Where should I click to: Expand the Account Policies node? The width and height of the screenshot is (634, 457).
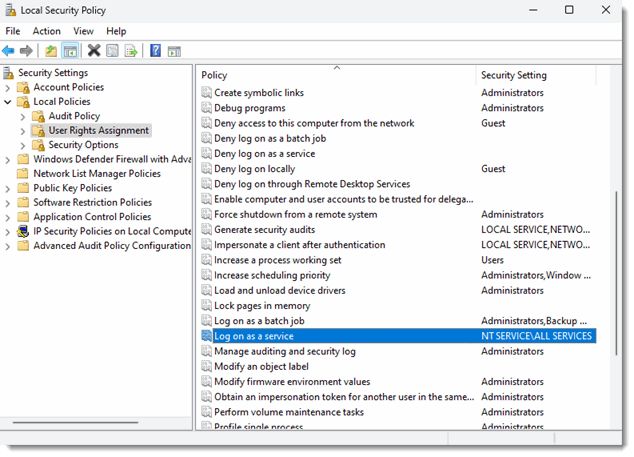8,88
